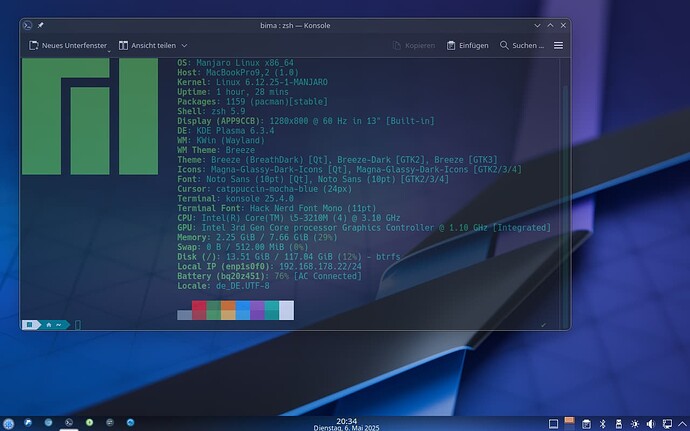Image resolution: width=690 pixels, height=431 pixels.
Task: Click the 'Terminal Font: Hack Nerd Font Mono' line
Action: (x=277, y=208)
